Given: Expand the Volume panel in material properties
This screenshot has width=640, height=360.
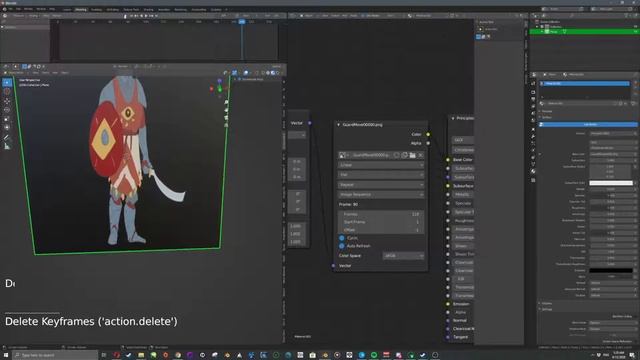Looking at the screenshot, I should pos(540,303).
